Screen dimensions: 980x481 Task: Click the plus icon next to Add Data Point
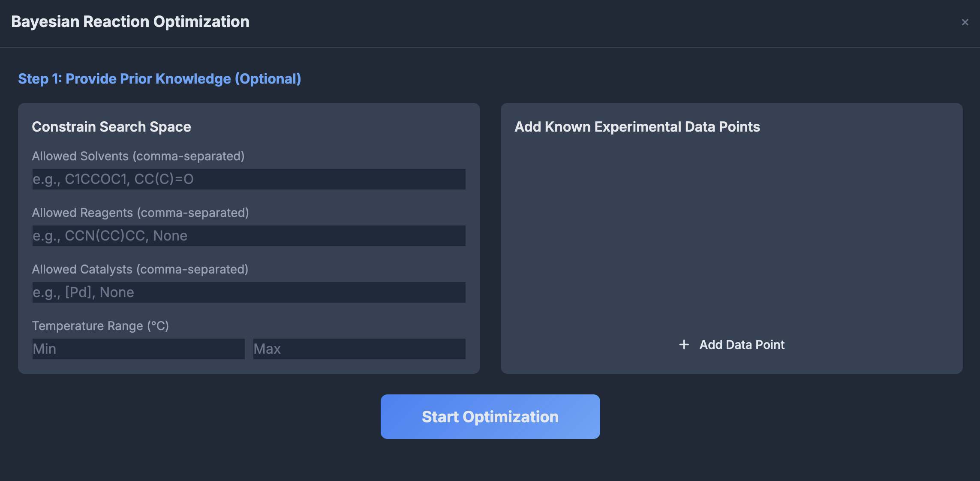click(683, 344)
